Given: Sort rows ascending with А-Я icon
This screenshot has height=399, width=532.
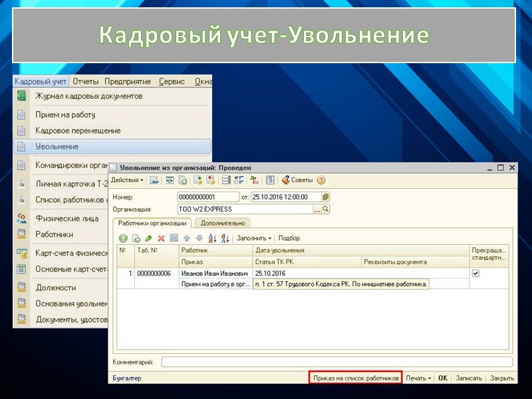Looking at the screenshot, I should click(x=212, y=238).
